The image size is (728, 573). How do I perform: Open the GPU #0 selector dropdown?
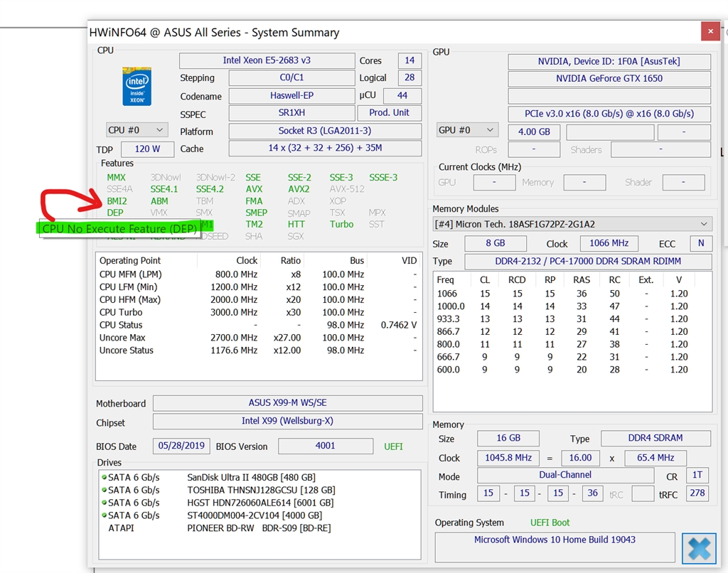click(x=466, y=130)
